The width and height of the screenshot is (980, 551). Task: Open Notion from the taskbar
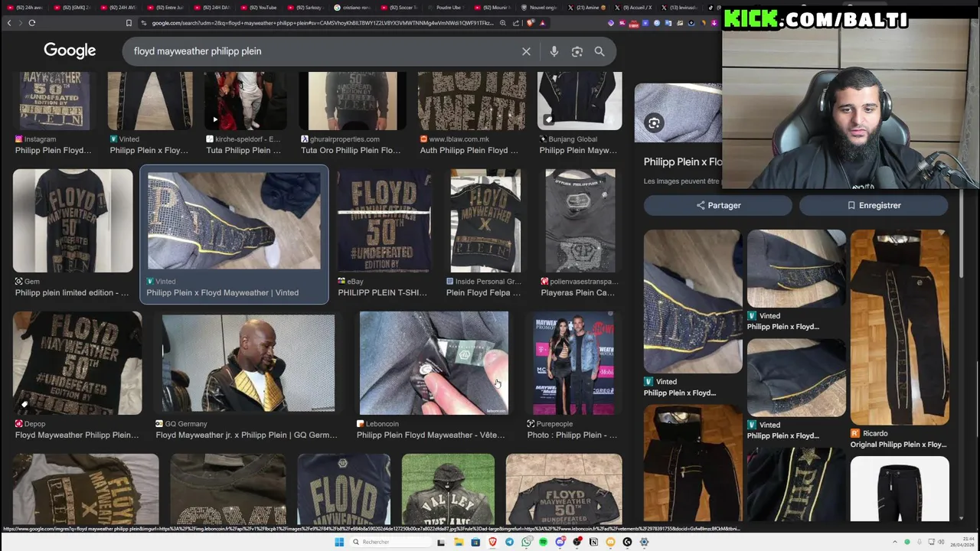[x=593, y=542]
